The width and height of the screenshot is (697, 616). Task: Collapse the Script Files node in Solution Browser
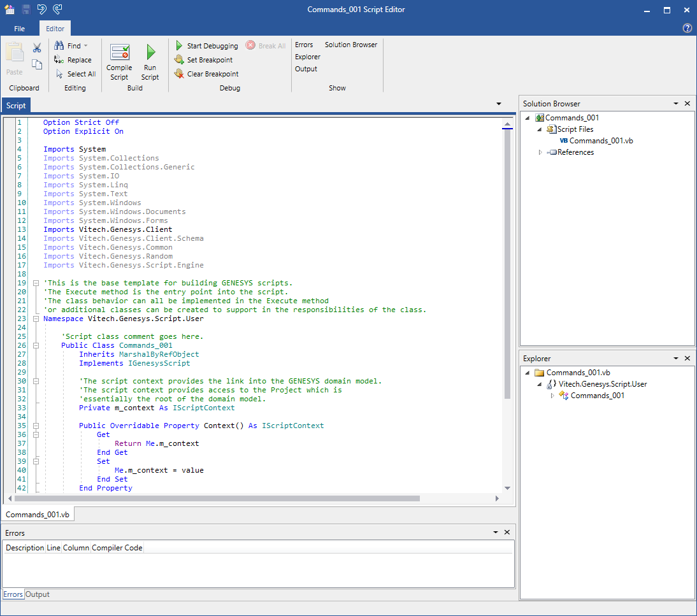click(x=540, y=129)
